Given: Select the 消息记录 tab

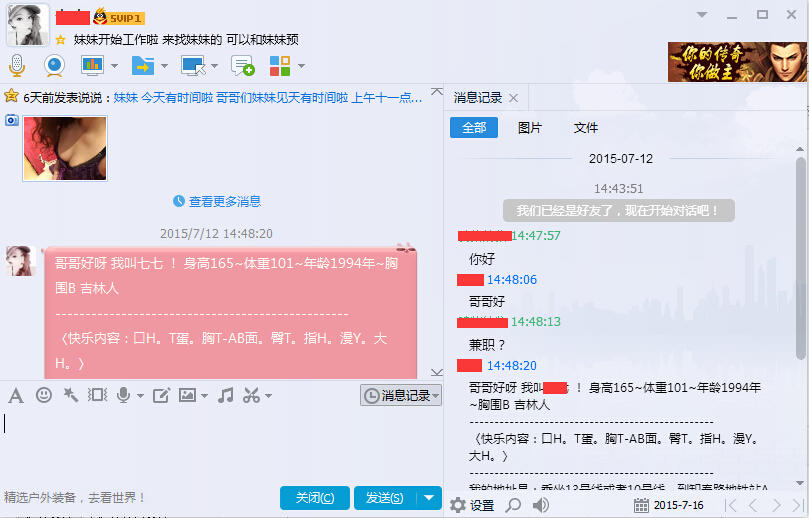Looking at the screenshot, I should tap(478, 98).
